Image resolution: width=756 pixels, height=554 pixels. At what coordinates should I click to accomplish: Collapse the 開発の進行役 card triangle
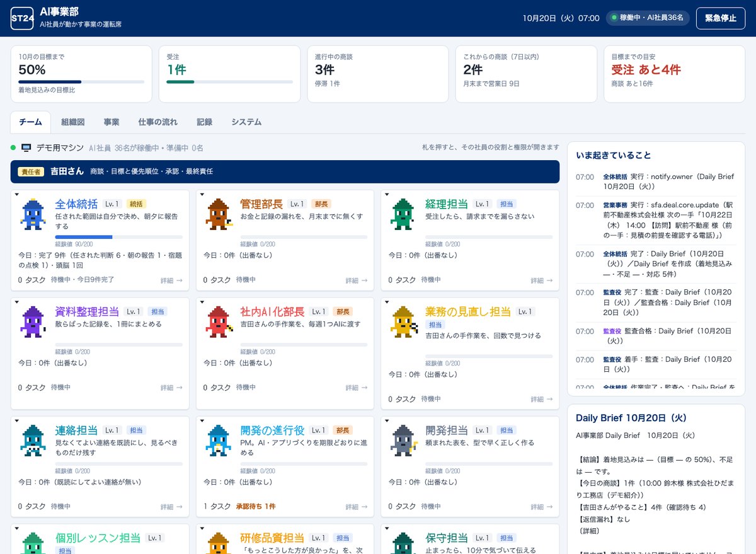(202, 420)
